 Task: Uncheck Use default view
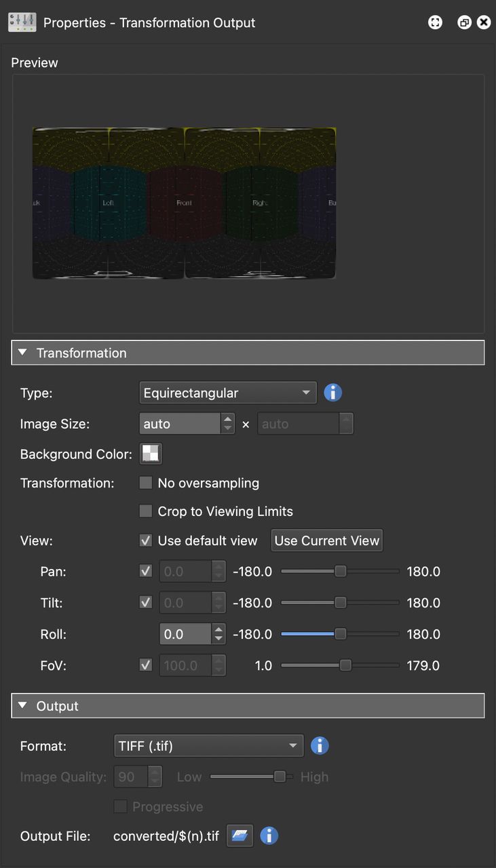(x=145, y=540)
